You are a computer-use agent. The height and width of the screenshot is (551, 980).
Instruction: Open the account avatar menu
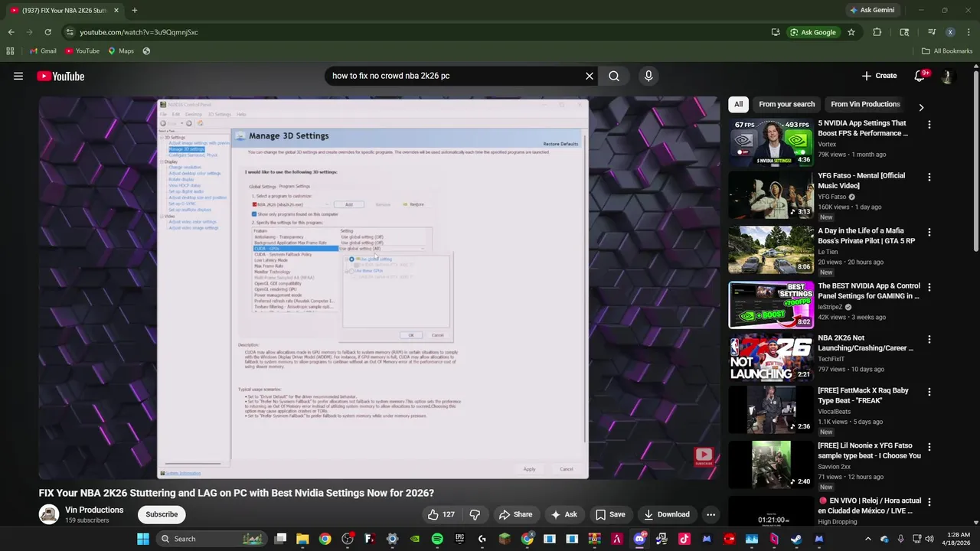click(x=948, y=76)
